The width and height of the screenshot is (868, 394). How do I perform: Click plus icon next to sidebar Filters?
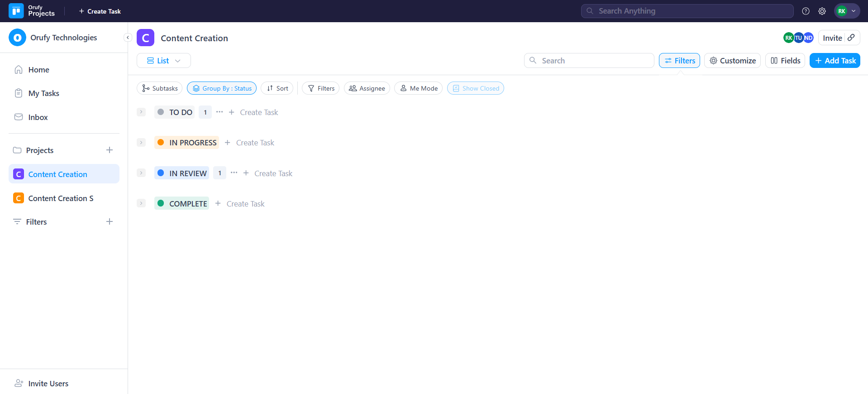click(x=110, y=222)
